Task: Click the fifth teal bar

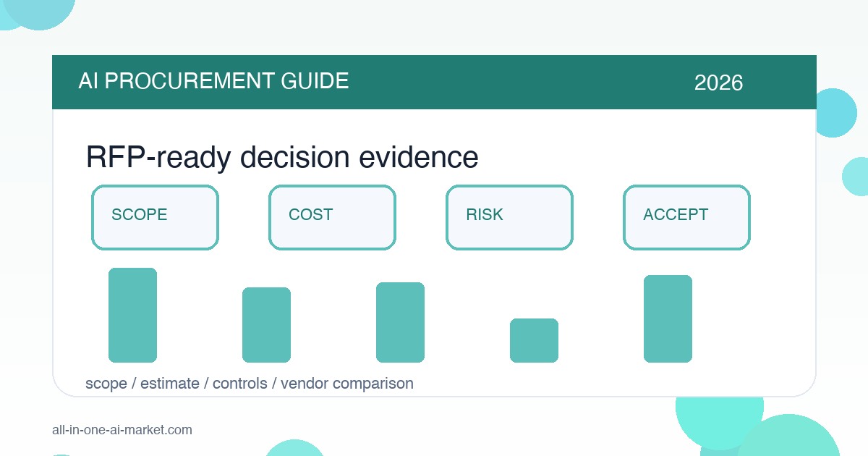Action: pos(668,318)
